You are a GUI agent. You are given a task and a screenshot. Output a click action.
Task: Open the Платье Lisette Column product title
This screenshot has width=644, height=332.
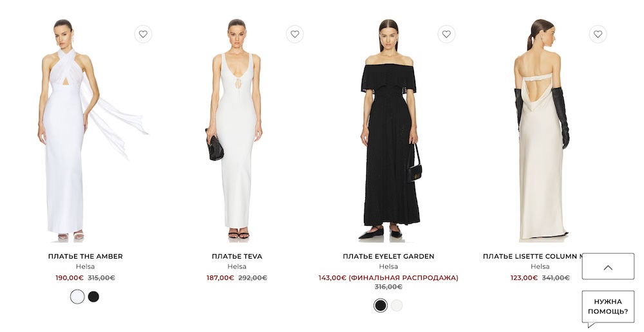point(533,257)
